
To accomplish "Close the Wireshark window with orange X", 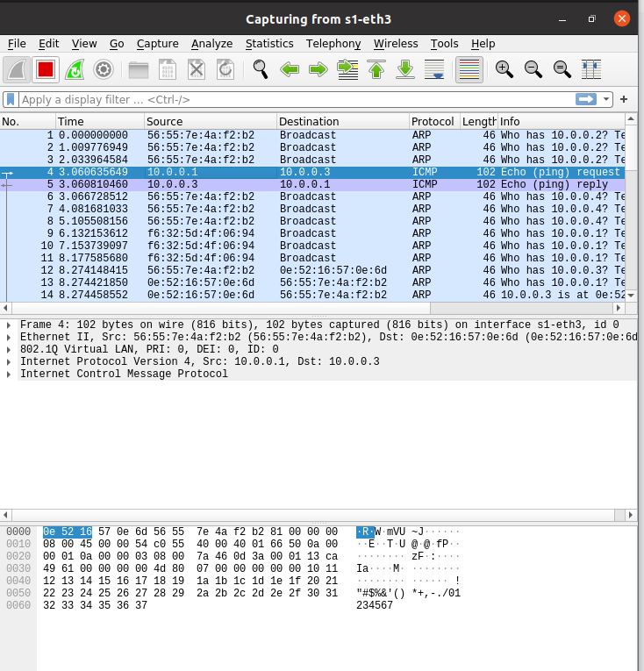I will (622, 18).
